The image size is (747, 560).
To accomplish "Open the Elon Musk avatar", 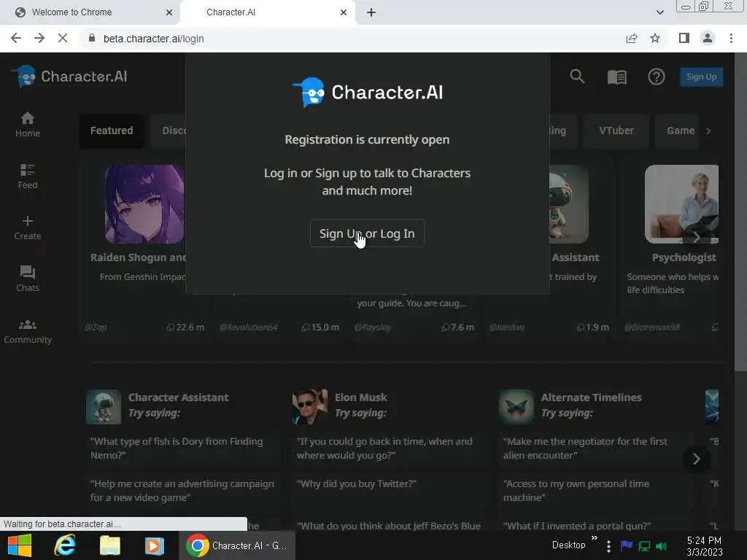I will click(x=309, y=407).
